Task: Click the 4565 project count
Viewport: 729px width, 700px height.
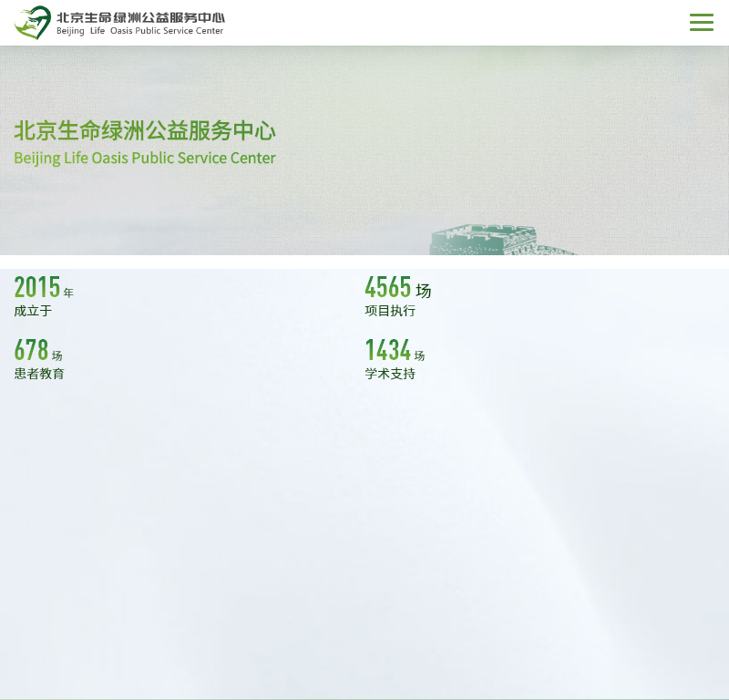Action: (388, 286)
